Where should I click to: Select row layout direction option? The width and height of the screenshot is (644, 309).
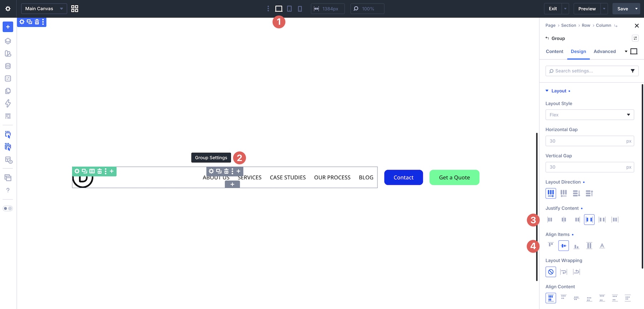(x=551, y=193)
